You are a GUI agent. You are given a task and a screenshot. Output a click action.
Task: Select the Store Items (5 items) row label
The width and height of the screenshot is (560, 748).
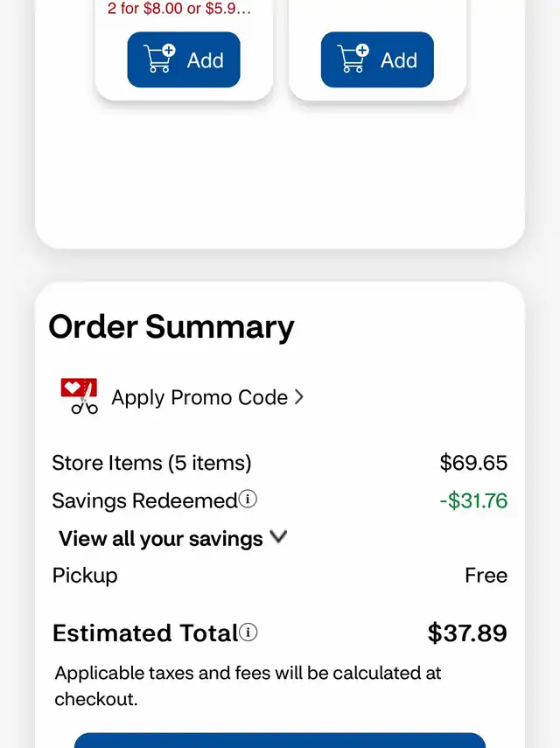pyautogui.click(x=151, y=463)
